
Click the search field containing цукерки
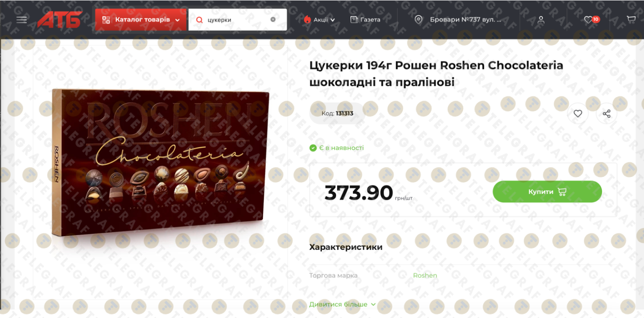(237, 20)
